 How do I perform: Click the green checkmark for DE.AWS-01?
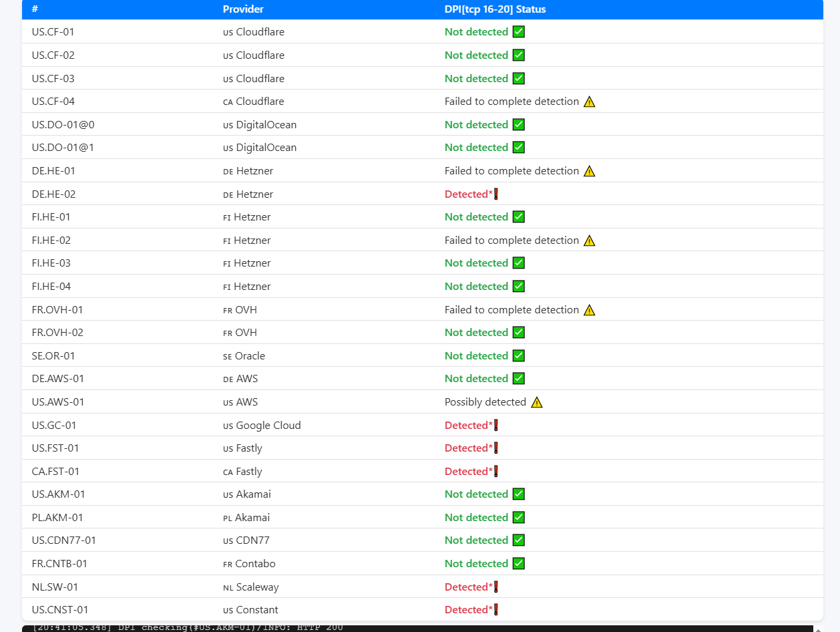point(519,378)
